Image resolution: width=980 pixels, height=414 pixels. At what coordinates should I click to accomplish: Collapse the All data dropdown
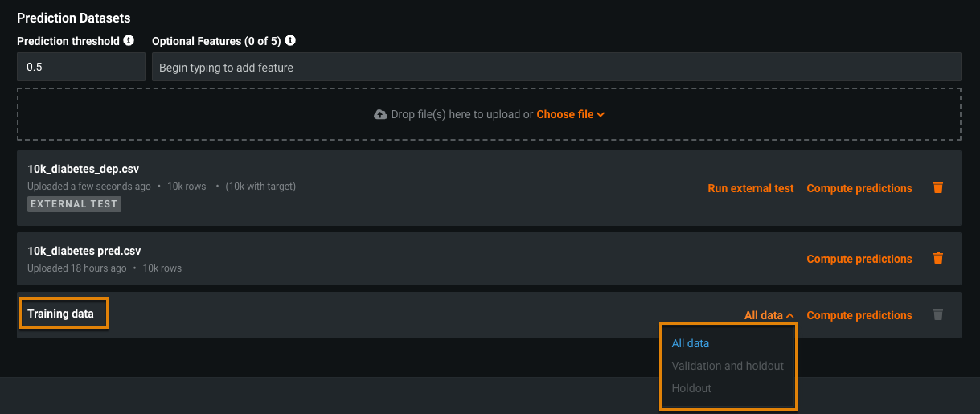(769, 315)
